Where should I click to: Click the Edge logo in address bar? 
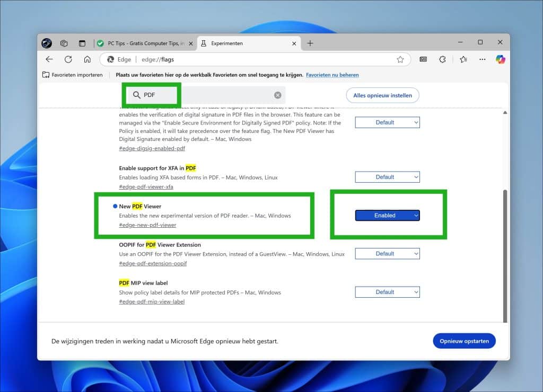110,59
